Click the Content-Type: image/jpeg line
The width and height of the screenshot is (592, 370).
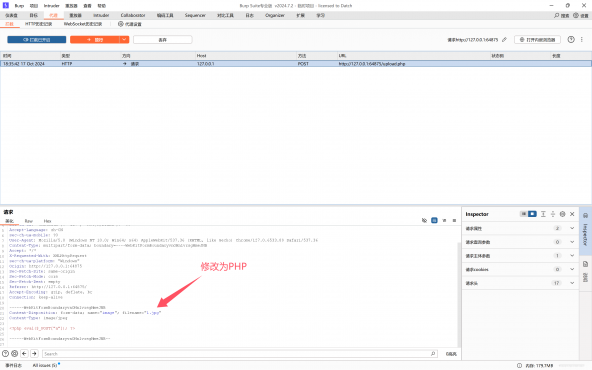[38, 318]
